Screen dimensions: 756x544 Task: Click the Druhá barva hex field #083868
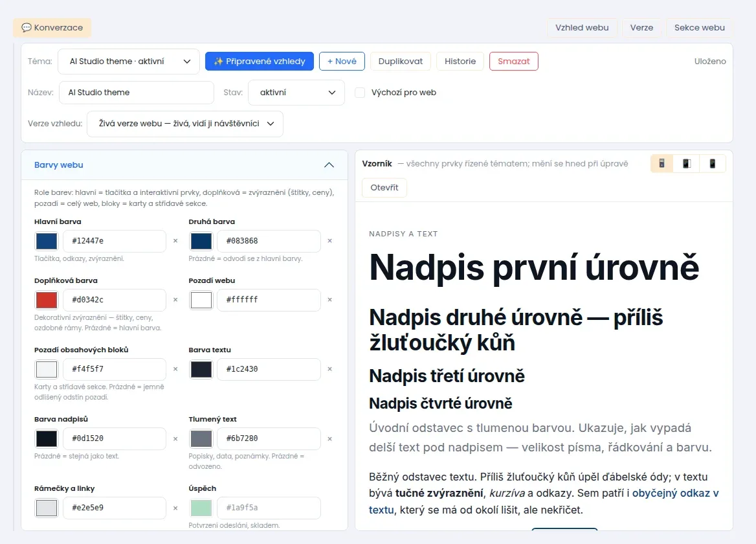pyautogui.click(x=269, y=241)
